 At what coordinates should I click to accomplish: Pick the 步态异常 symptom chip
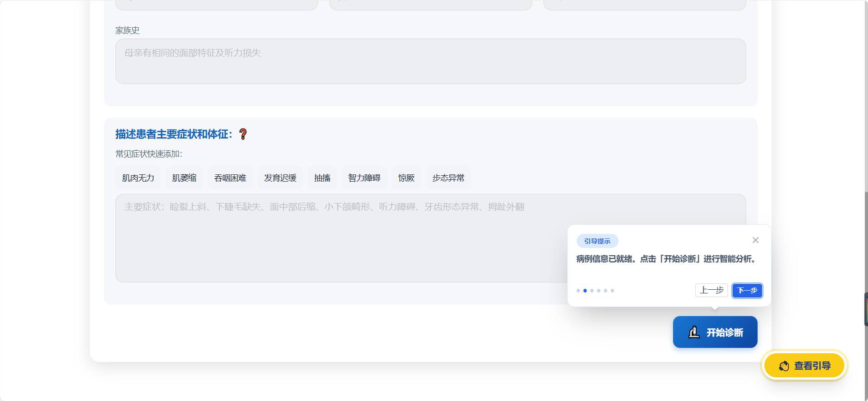click(448, 178)
